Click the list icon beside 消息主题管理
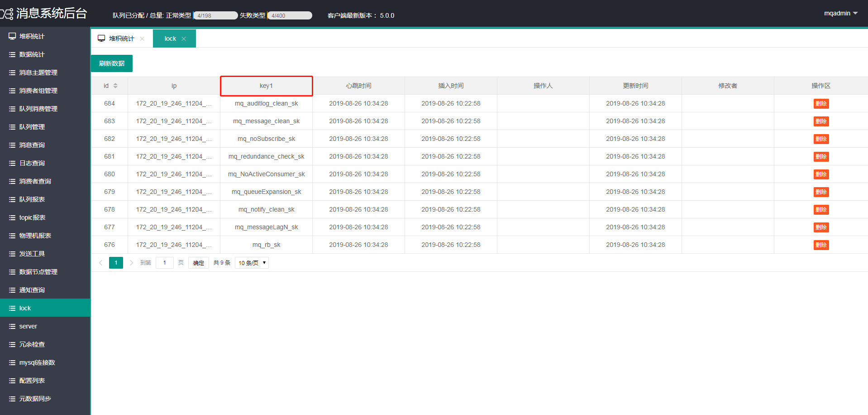The height and width of the screenshot is (415, 868). [12, 72]
